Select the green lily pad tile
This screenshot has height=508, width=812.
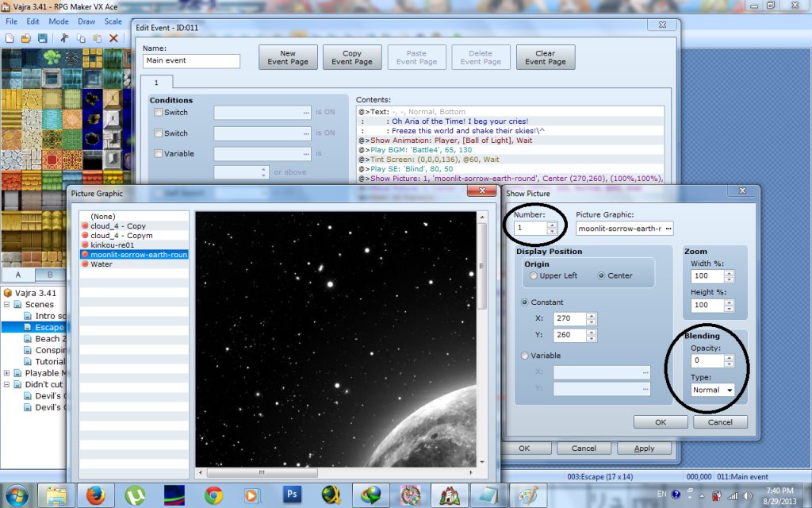click(52, 57)
